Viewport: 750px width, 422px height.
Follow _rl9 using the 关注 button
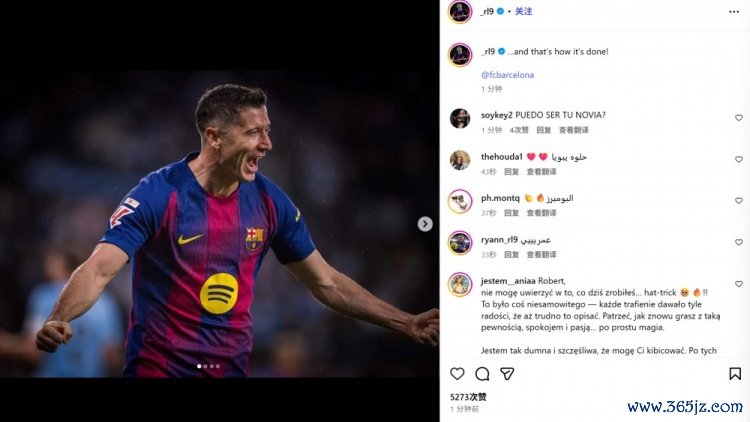coord(524,11)
